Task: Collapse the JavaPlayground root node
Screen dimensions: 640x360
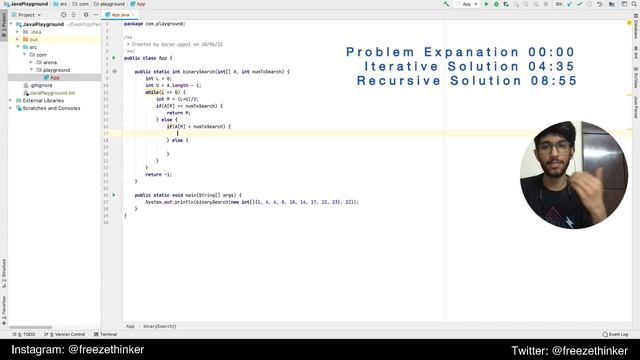Action: click(11, 24)
